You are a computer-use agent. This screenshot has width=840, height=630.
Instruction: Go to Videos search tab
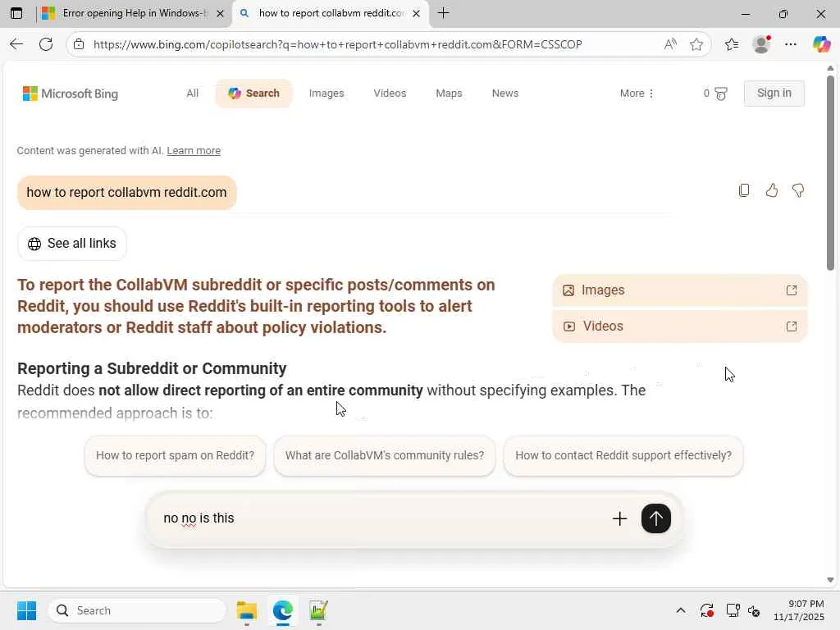click(x=390, y=94)
